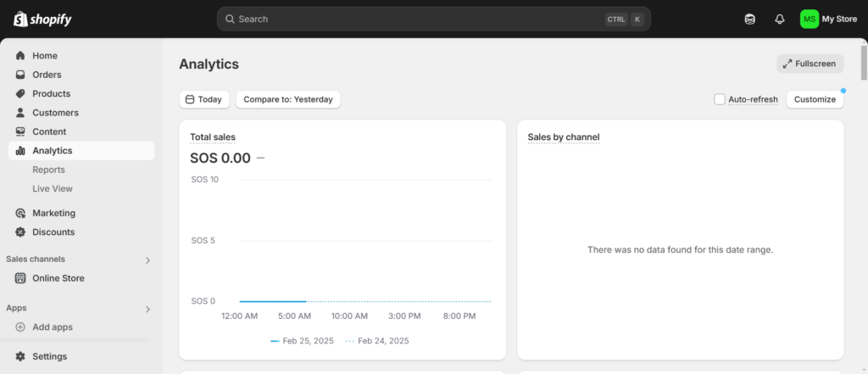Screen dimensions: 868x374
Task: Enable the Auto-refresh checkbox
Action: pyautogui.click(x=720, y=99)
